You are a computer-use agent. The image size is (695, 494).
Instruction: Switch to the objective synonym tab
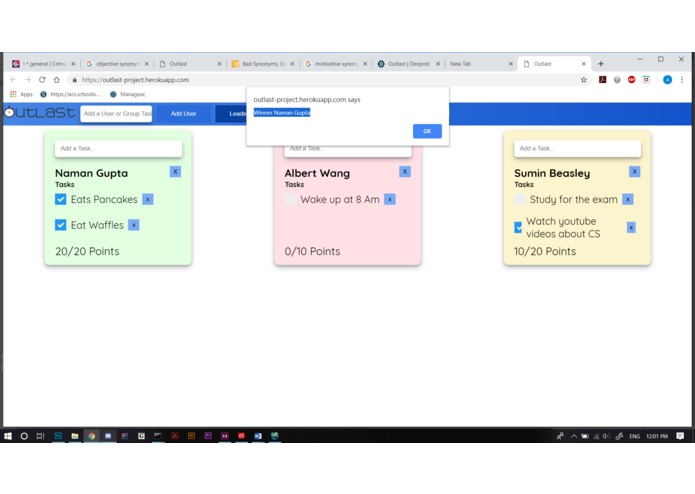(x=117, y=64)
